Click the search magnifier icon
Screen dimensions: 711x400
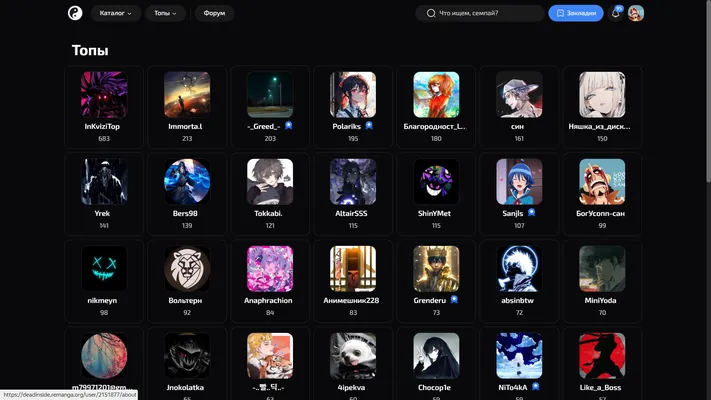pos(431,13)
